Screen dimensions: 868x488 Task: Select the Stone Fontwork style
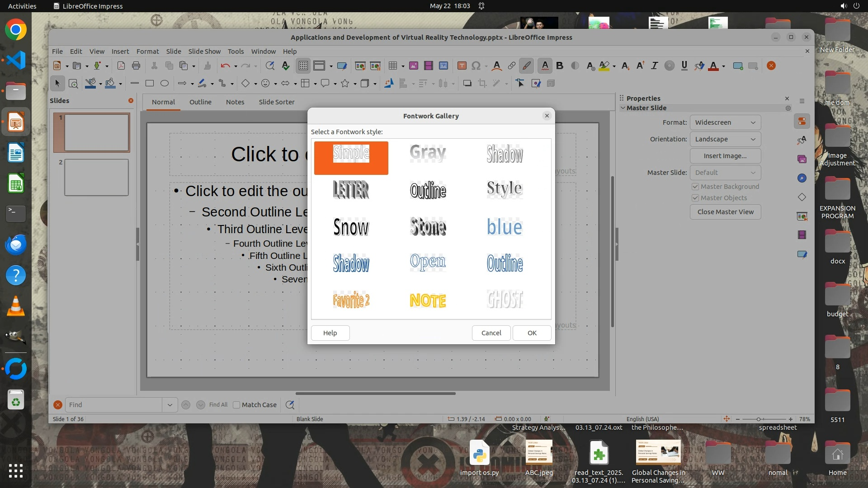[428, 227]
